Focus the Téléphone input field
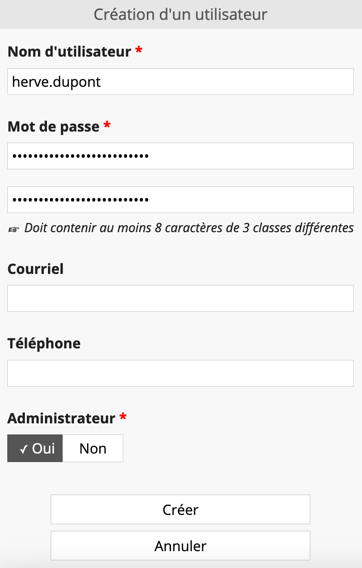The image size is (362, 568). pyautogui.click(x=180, y=373)
